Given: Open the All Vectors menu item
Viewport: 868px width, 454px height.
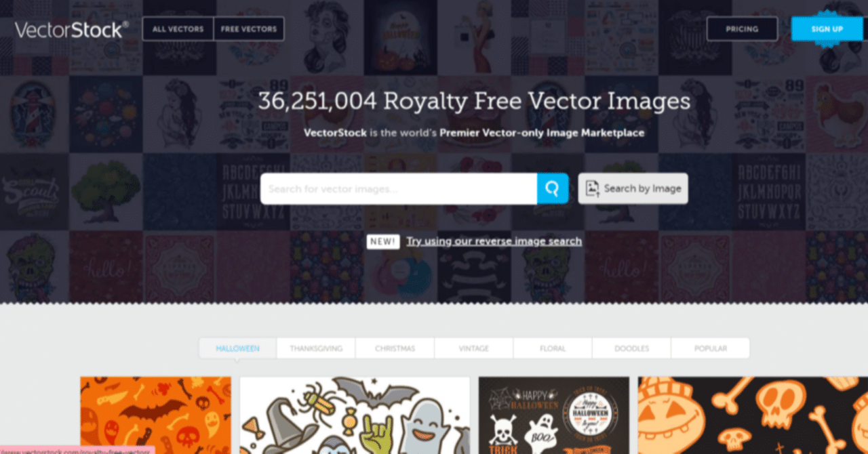Looking at the screenshot, I should click(178, 29).
